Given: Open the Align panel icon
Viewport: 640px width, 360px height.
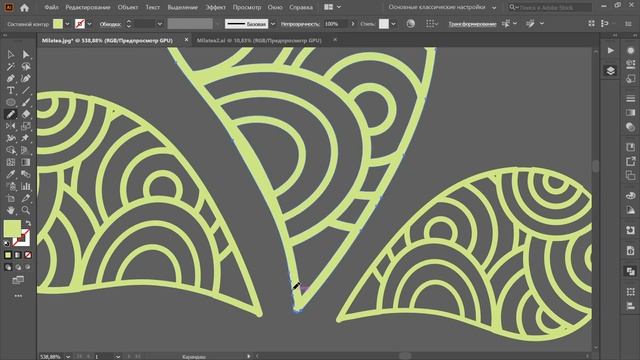Looking at the screenshot, I should point(631,306).
